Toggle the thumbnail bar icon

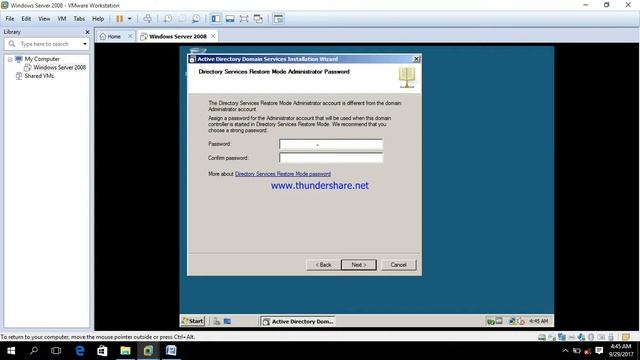(x=230, y=19)
